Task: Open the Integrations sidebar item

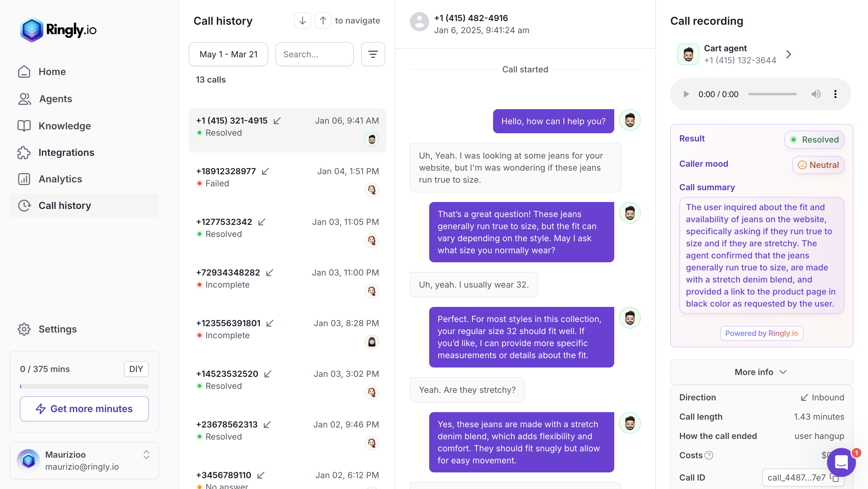Action: (x=66, y=152)
